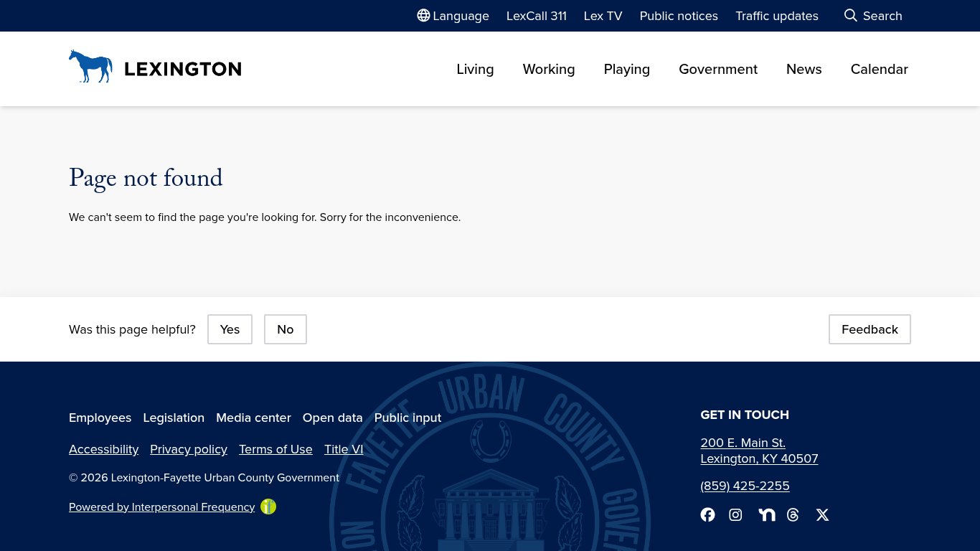
Task: Open the Playing menu
Action: pyautogui.click(x=626, y=69)
